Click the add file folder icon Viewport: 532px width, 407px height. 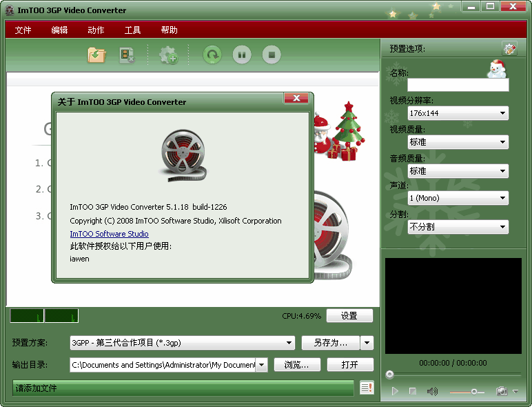click(x=96, y=55)
